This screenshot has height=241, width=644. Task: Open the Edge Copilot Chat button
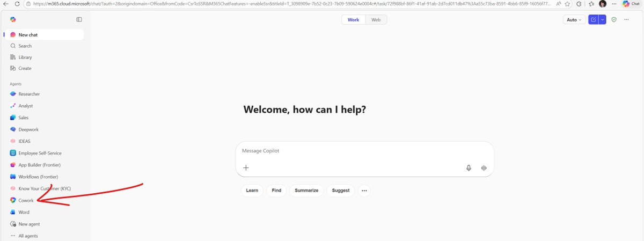click(x=631, y=4)
